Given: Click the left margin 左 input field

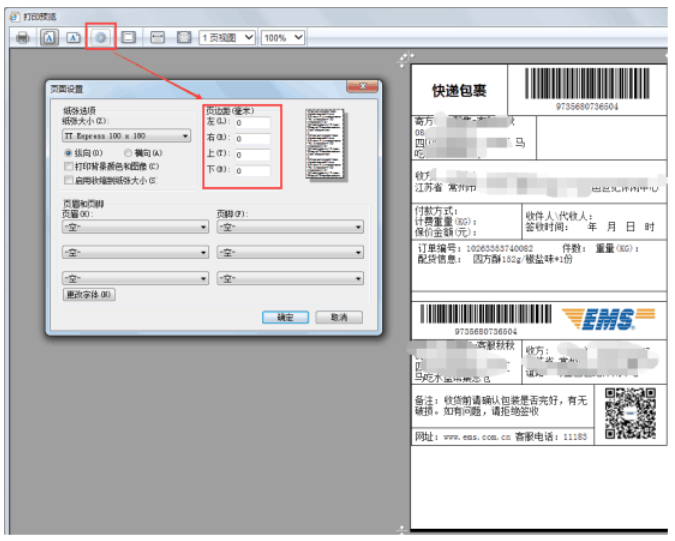Looking at the screenshot, I should tap(252, 123).
